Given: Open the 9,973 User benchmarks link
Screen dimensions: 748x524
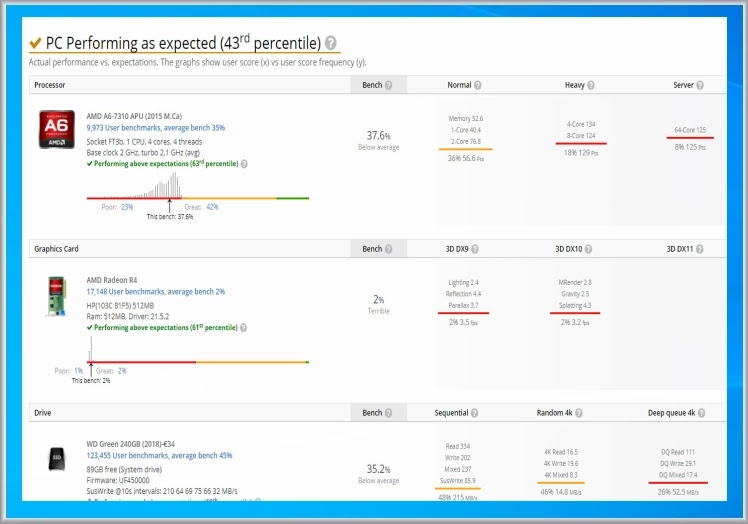Looking at the screenshot, I should click(156, 128).
